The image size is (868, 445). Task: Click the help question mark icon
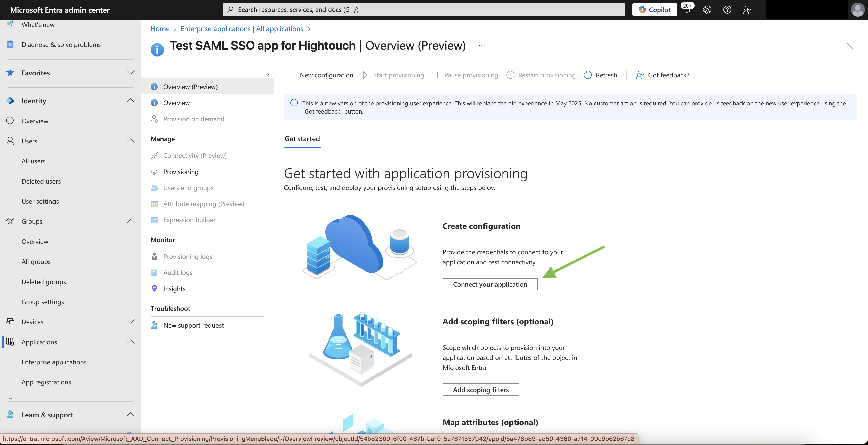click(727, 10)
